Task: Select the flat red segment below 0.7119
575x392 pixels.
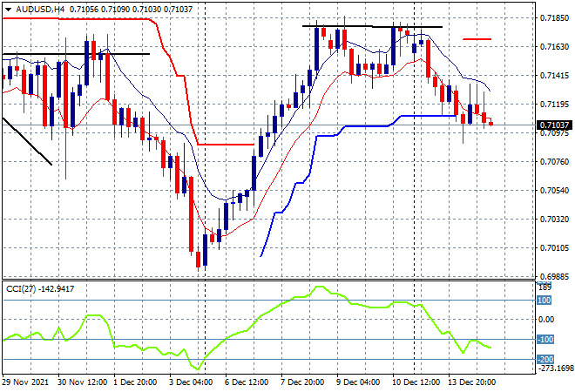Action: 225,145
